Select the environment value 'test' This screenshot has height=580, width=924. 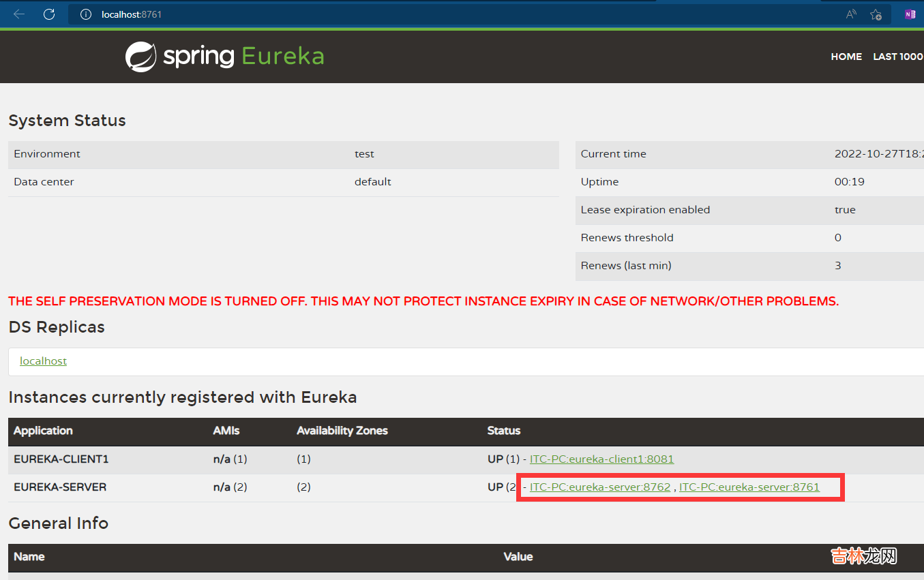[x=364, y=154]
